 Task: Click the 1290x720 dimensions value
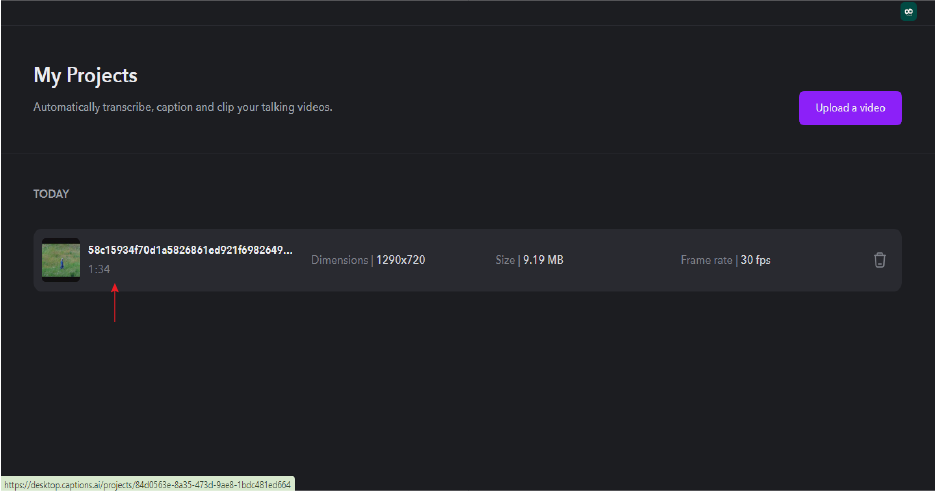point(401,260)
